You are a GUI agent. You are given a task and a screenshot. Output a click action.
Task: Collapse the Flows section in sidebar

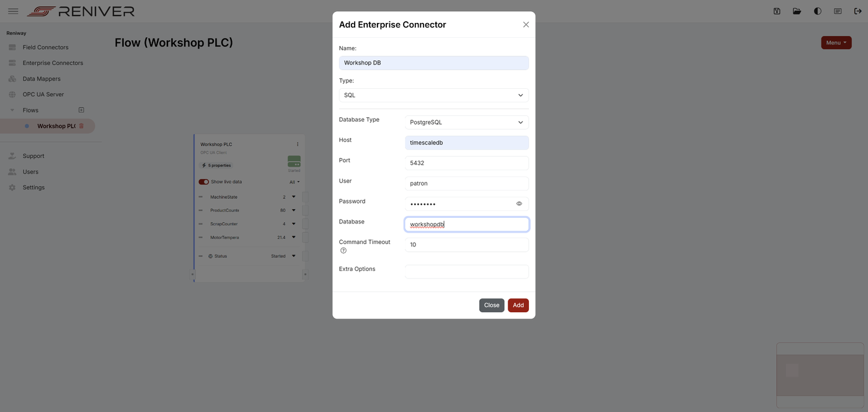pyautogui.click(x=12, y=110)
